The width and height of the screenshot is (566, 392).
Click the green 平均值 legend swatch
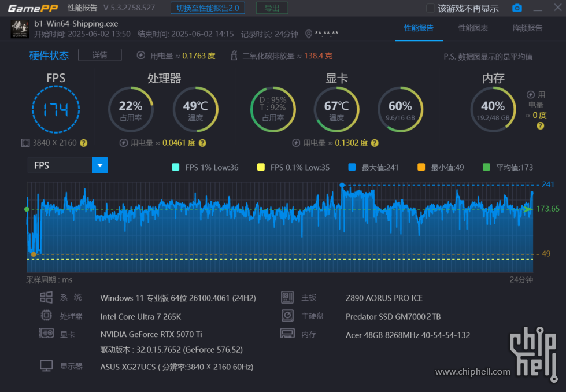[x=486, y=167]
